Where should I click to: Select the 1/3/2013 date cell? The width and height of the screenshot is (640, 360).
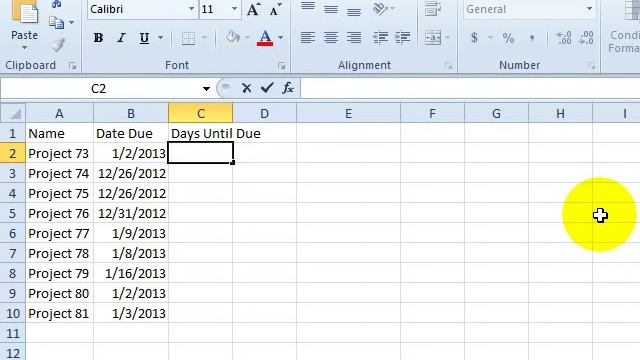coord(131,313)
